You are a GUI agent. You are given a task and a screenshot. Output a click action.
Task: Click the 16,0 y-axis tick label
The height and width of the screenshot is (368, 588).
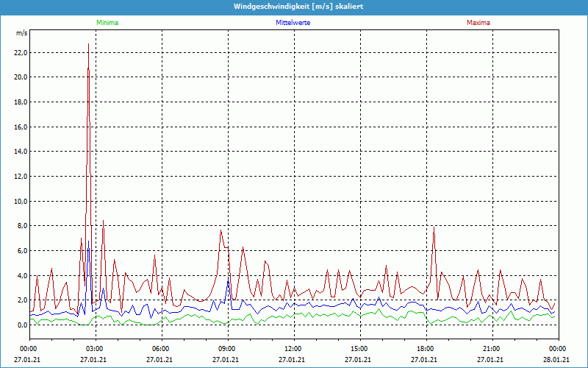(21, 127)
